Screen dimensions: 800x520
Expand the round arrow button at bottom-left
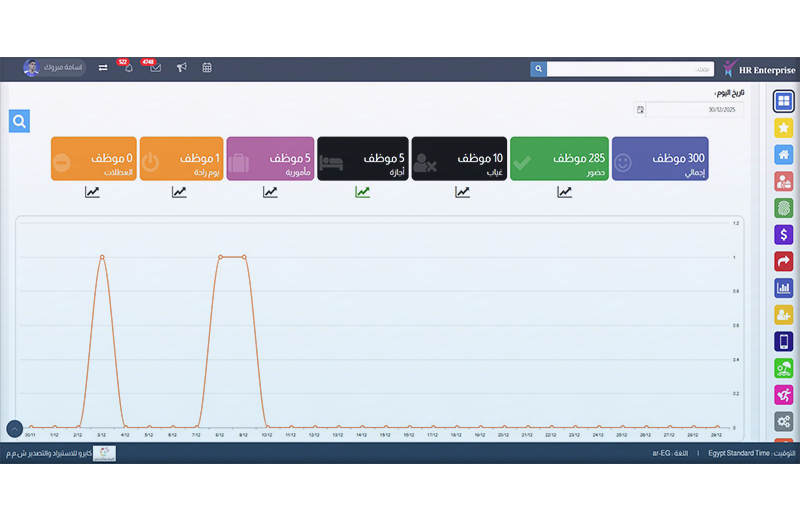click(15, 428)
